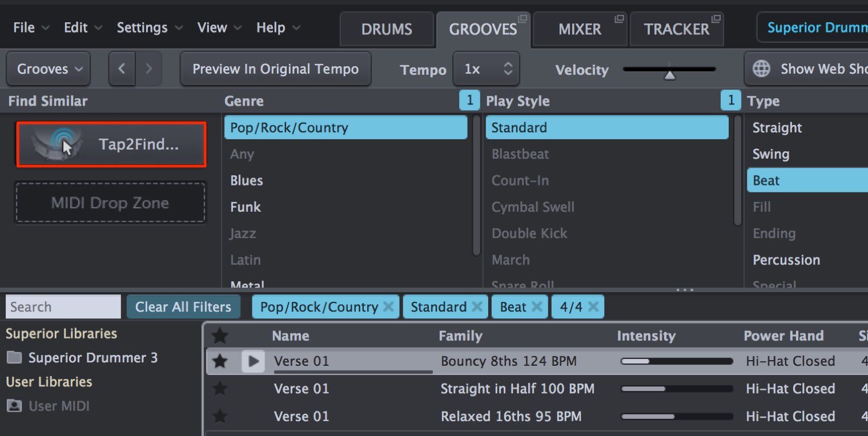The image size is (868, 436).
Task: Sort grooves by favorite star column
Action: (x=220, y=336)
